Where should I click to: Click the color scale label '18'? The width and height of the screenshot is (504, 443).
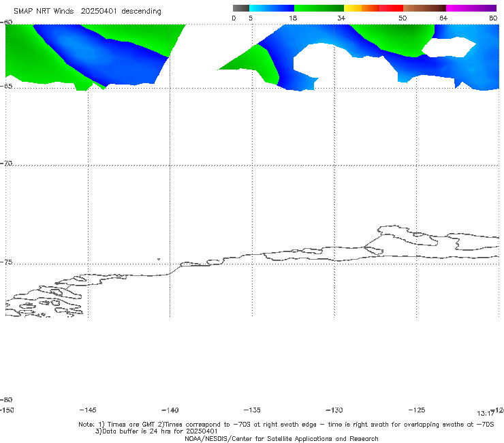293,18
